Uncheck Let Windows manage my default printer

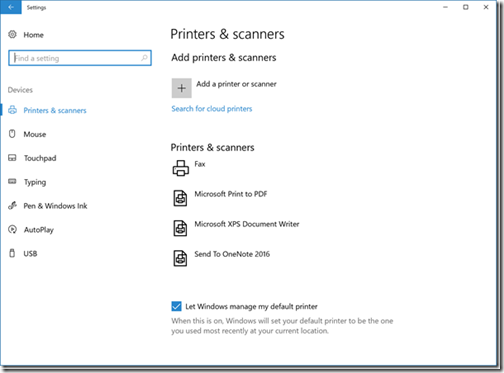point(176,306)
